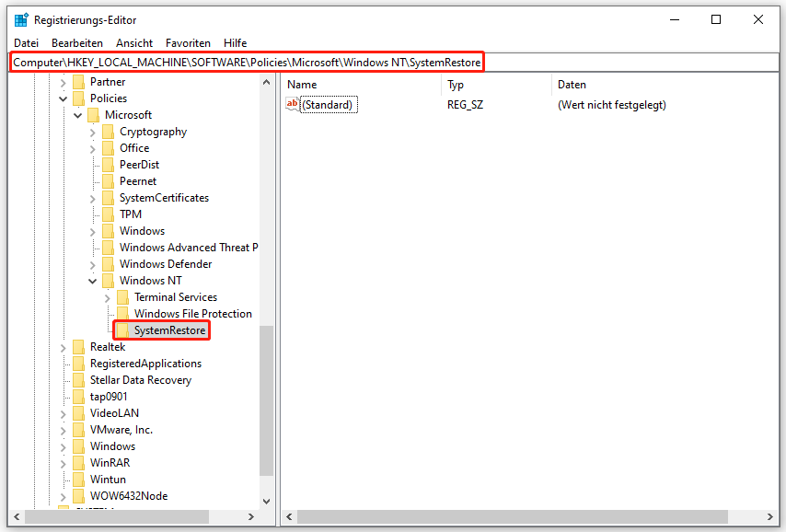Image resolution: width=786 pixels, height=532 pixels.
Task: Collapse the Windows NT key
Action: [93, 281]
